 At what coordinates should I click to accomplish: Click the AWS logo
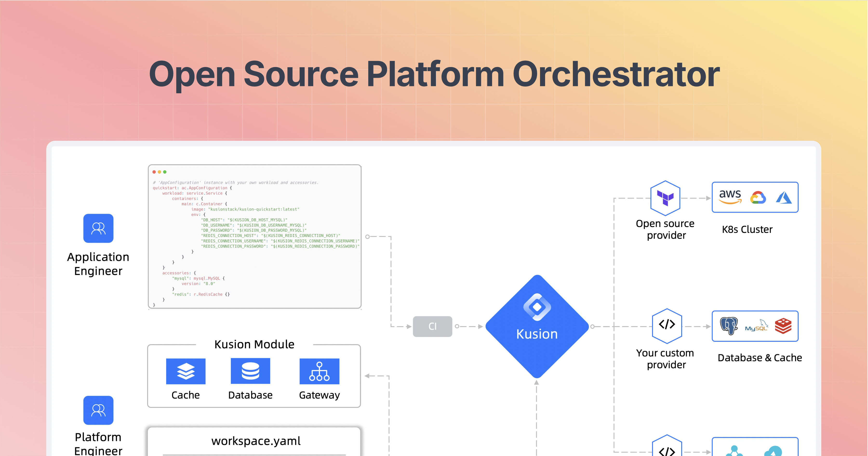pos(730,197)
